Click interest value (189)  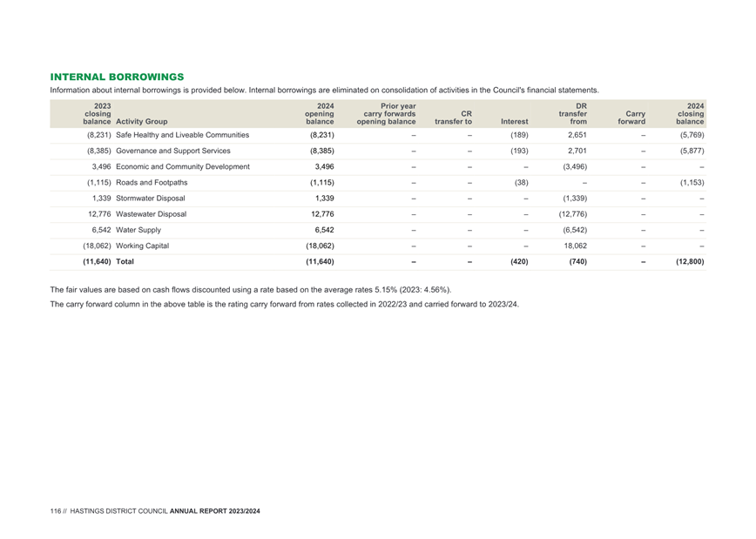click(519, 135)
